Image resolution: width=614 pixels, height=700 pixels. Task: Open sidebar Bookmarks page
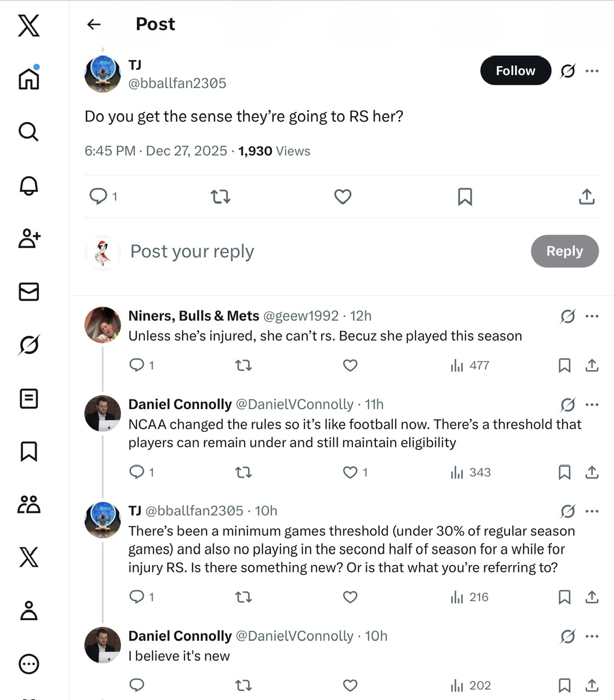[29, 452]
